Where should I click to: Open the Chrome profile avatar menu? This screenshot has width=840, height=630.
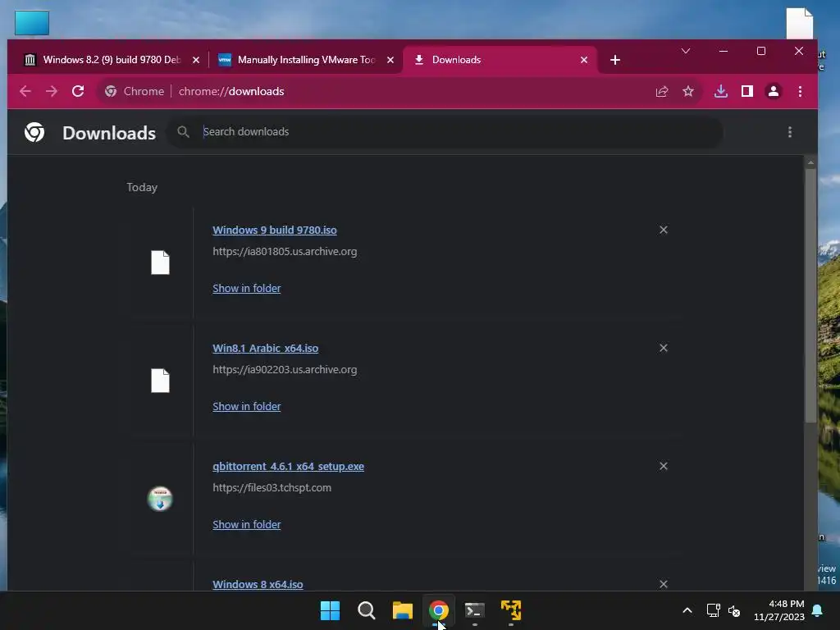click(x=773, y=92)
